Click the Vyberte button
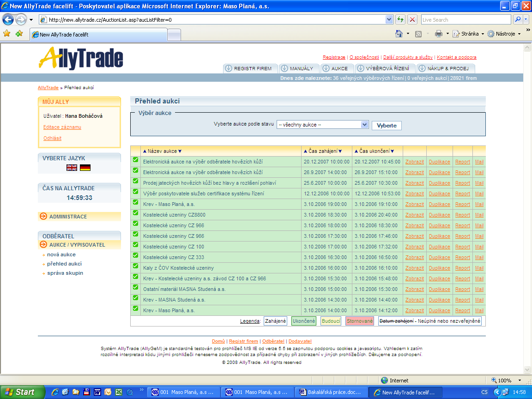The height and width of the screenshot is (399, 532). (387, 126)
